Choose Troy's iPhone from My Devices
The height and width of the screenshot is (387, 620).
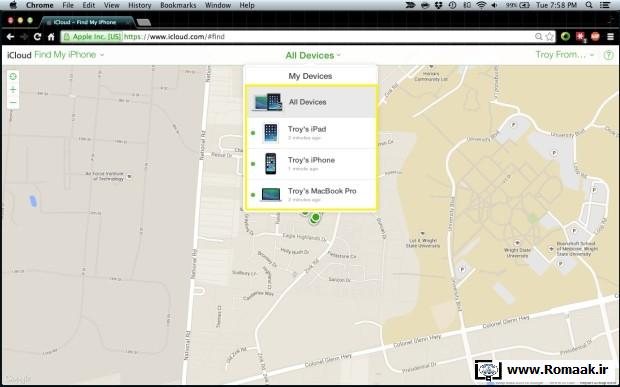(x=311, y=164)
